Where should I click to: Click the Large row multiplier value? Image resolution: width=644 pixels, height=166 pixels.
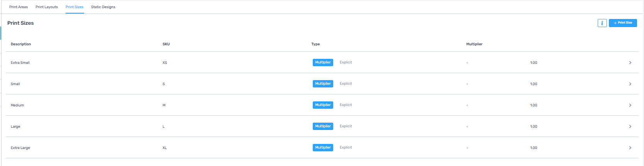click(534, 127)
